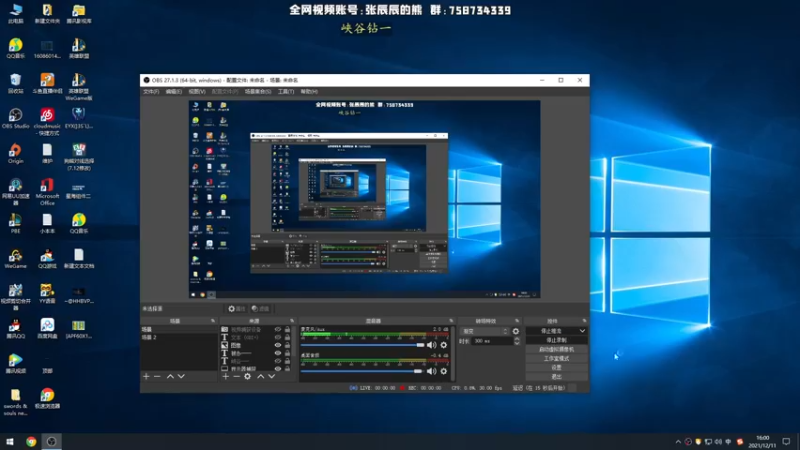This screenshot has height=450, width=800.
Task: Move selected source up in Sources list
Action: coord(261,377)
